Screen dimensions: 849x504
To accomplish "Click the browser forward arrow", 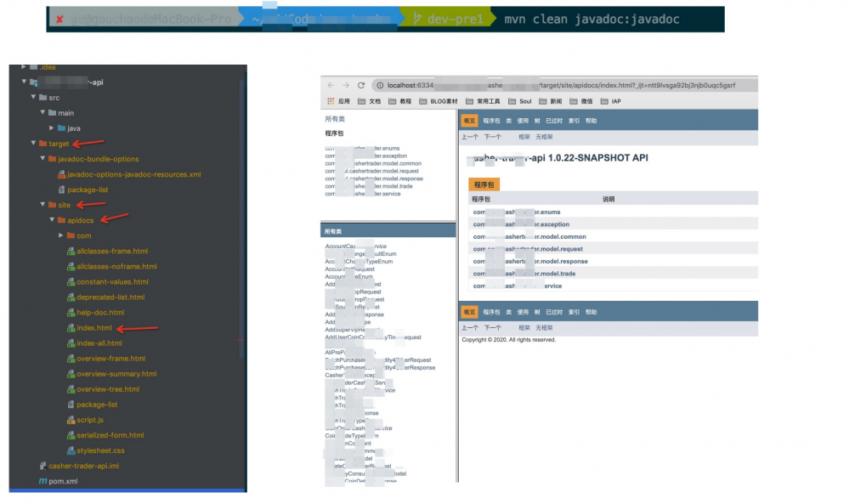I will (346, 86).
